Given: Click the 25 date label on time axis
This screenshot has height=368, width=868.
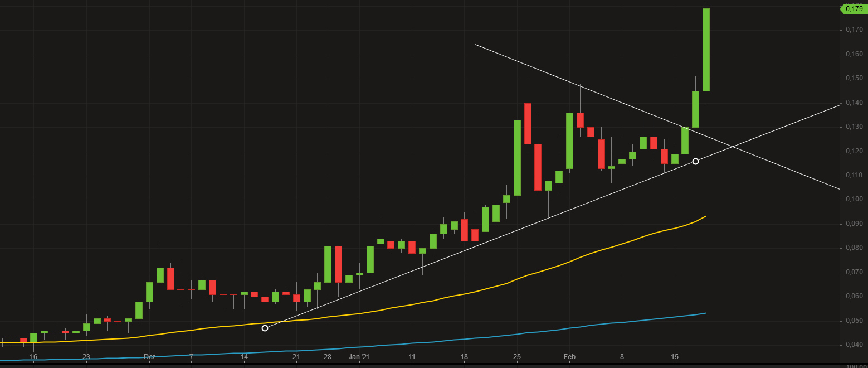Looking at the screenshot, I should pos(516,356).
